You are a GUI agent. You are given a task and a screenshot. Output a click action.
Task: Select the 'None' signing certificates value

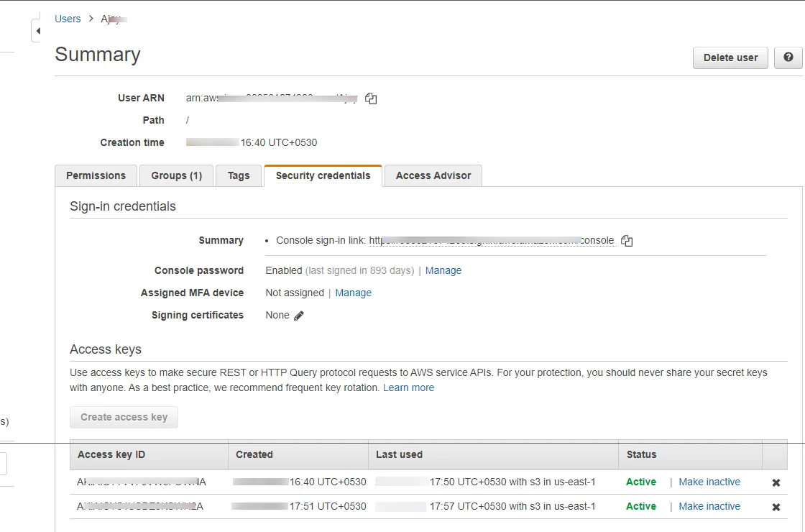[x=277, y=316]
